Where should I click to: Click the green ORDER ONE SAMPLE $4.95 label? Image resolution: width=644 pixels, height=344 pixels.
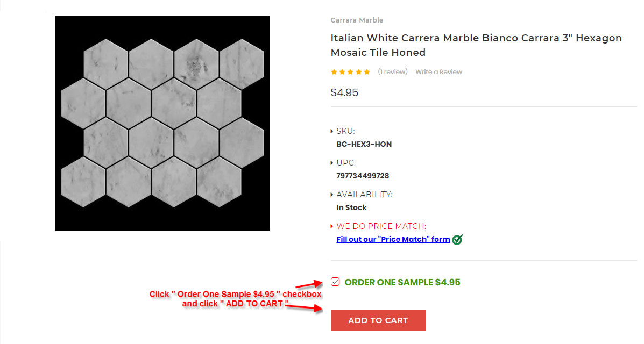(402, 282)
